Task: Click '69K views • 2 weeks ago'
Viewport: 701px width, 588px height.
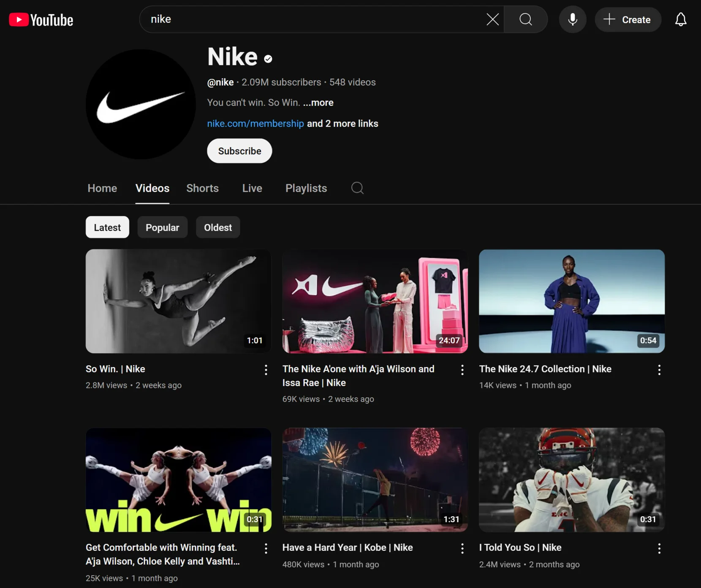Action: click(328, 399)
